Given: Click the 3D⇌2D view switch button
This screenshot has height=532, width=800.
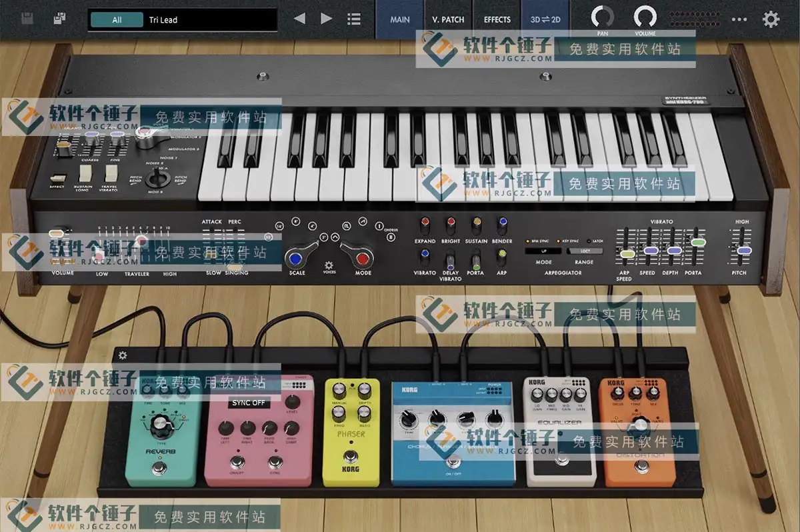Looking at the screenshot, I should click(545, 19).
